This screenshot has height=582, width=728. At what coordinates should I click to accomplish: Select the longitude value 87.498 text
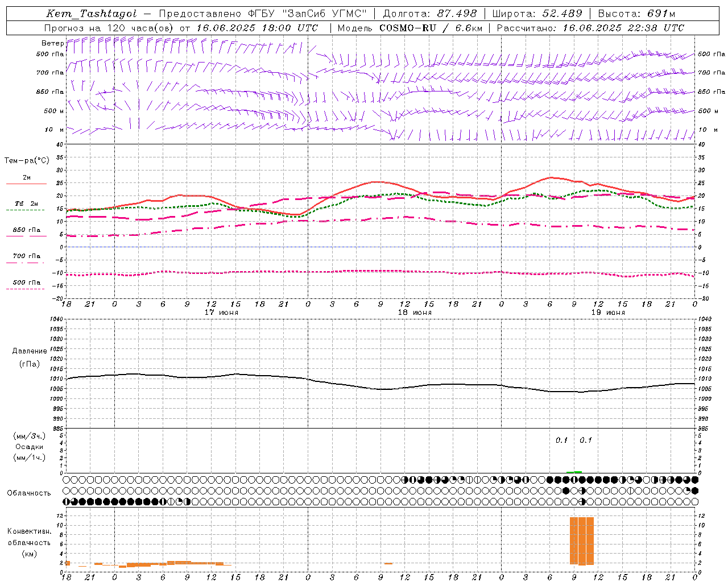458,14
